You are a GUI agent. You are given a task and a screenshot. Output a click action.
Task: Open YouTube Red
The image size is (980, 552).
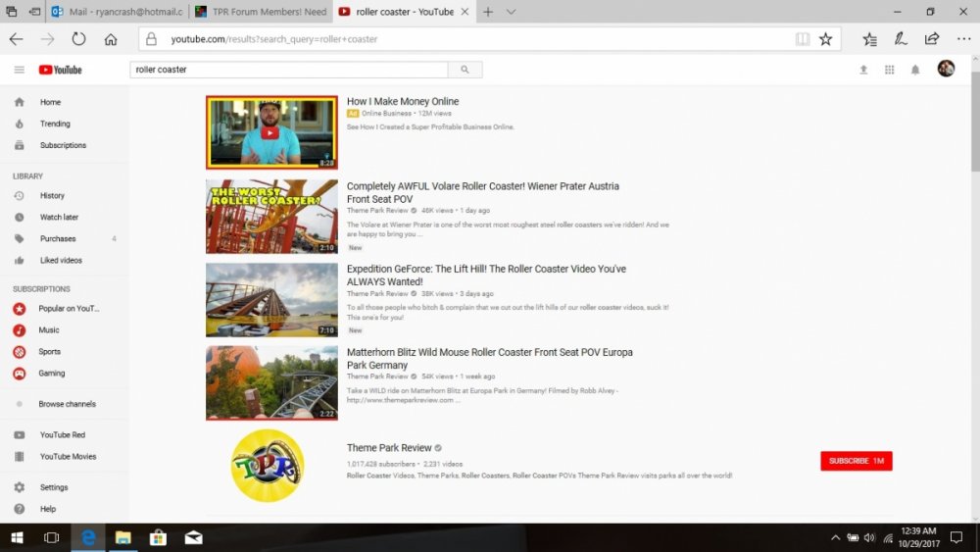(x=65, y=435)
